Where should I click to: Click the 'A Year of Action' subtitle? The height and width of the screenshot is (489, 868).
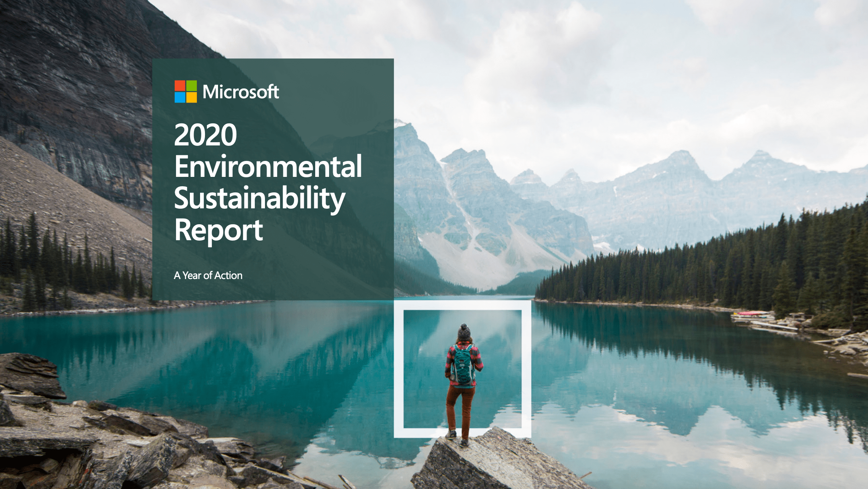[x=208, y=275]
